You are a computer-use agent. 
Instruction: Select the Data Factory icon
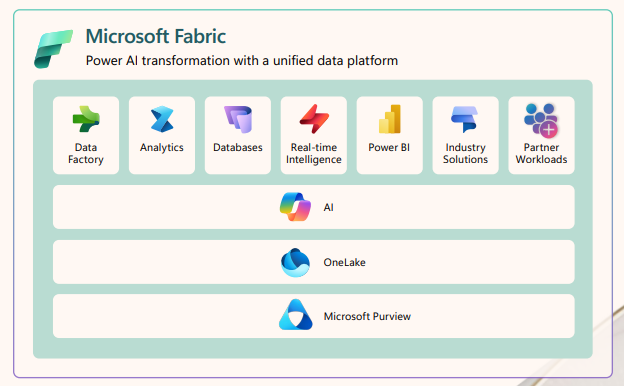coord(86,119)
